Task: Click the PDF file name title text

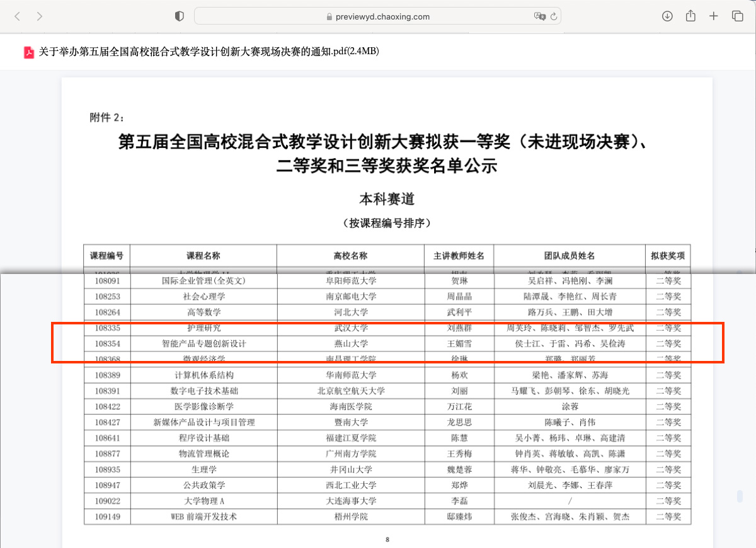Action: point(209,52)
